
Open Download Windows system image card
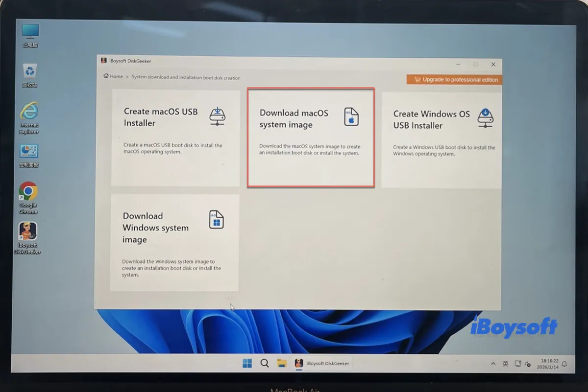(174, 243)
